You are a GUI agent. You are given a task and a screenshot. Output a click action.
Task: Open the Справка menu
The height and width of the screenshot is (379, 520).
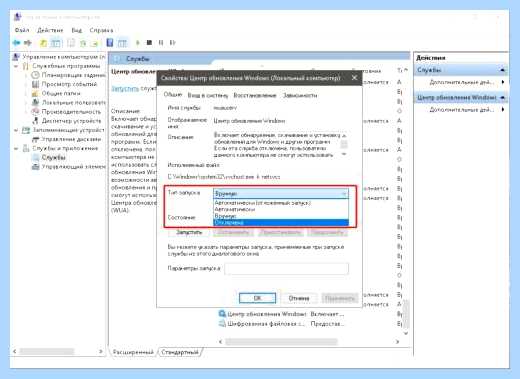click(x=101, y=30)
